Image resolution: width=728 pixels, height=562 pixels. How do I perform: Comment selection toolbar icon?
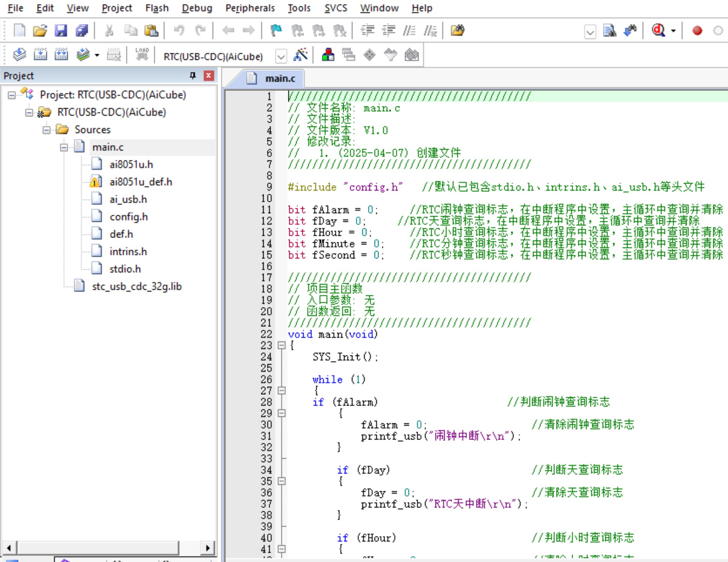[x=409, y=30]
